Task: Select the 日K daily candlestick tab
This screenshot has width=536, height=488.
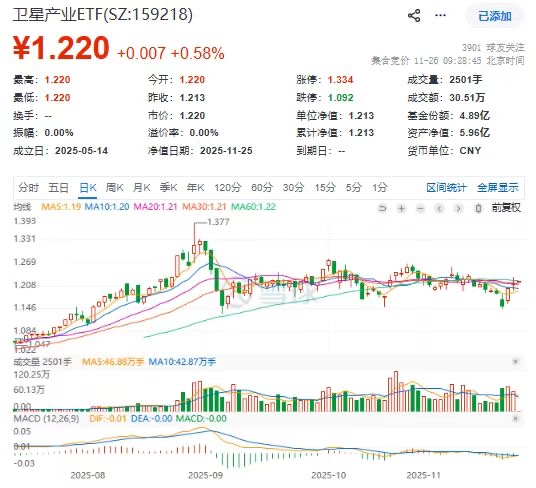Action: (88, 188)
